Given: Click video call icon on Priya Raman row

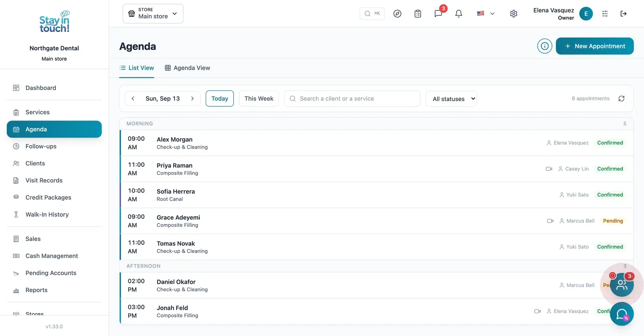Looking at the screenshot, I should click(549, 169).
